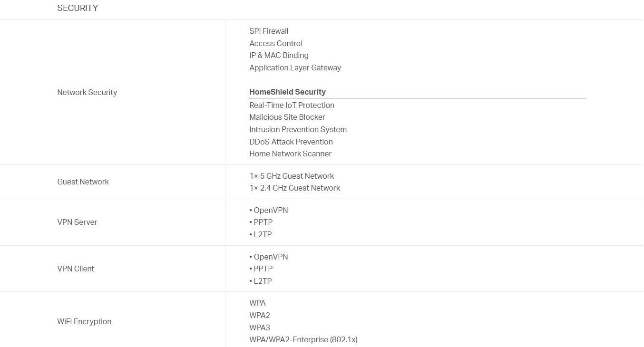Click Home Network Scanner item

coord(290,154)
